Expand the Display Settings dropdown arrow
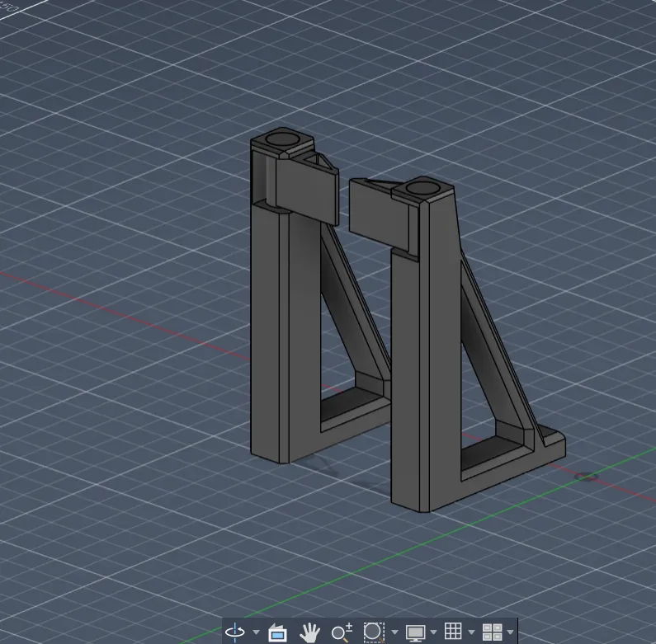 [x=433, y=632]
